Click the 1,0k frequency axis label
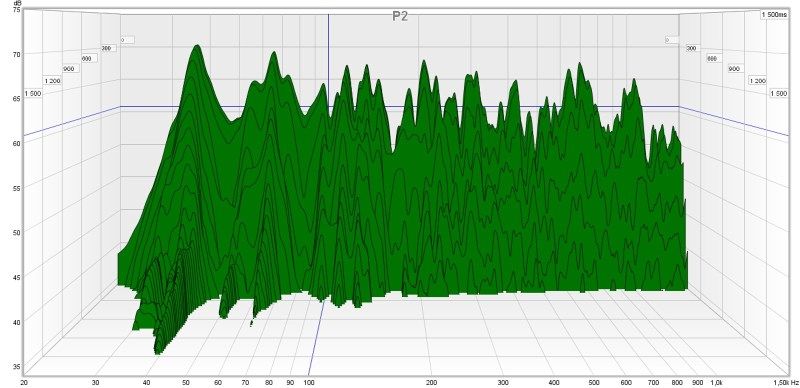800x388 pixels. (x=716, y=382)
